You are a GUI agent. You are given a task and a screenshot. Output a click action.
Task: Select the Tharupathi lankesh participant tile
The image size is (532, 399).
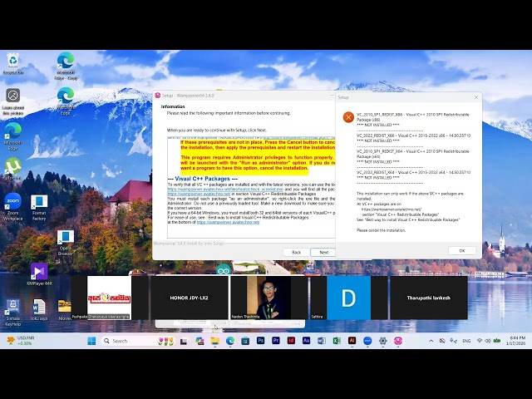click(x=429, y=298)
